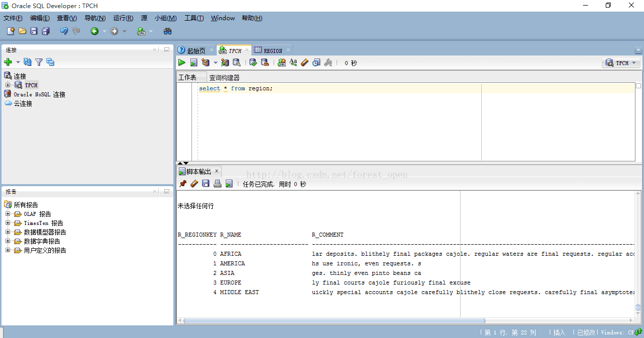Viewport: 644px width, 338px height.
Task: Refresh connections with the blue arrows icon
Action: (x=28, y=62)
